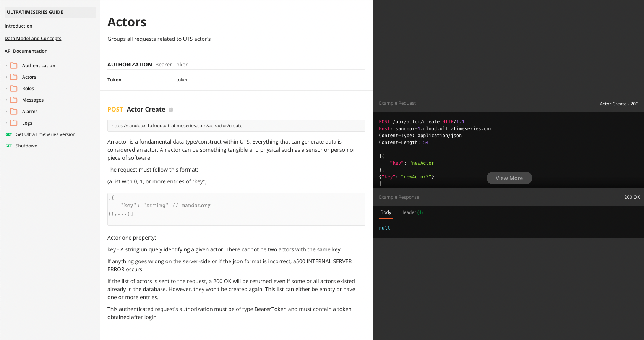Image resolution: width=644 pixels, height=340 pixels.
Task: Click the Messages folder icon
Action: click(14, 100)
